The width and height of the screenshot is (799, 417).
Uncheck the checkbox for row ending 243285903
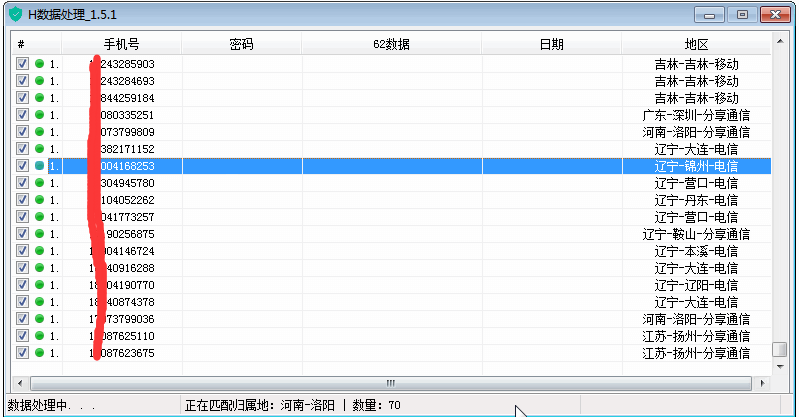22,64
